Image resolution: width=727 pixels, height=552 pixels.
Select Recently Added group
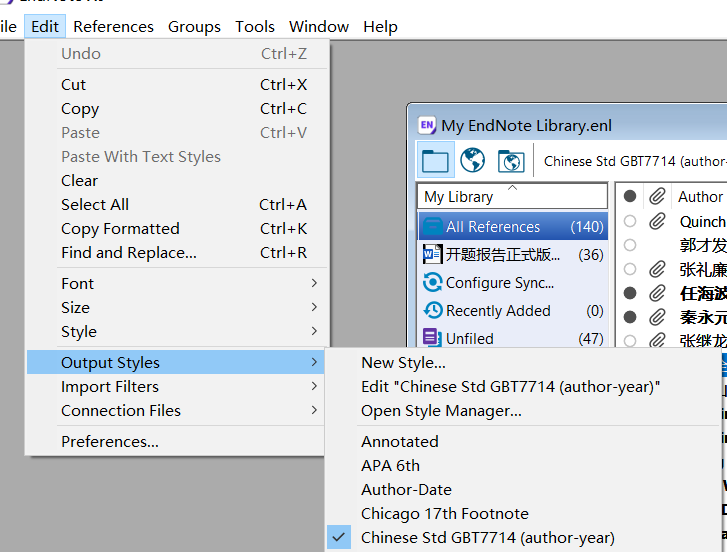point(513,311)
